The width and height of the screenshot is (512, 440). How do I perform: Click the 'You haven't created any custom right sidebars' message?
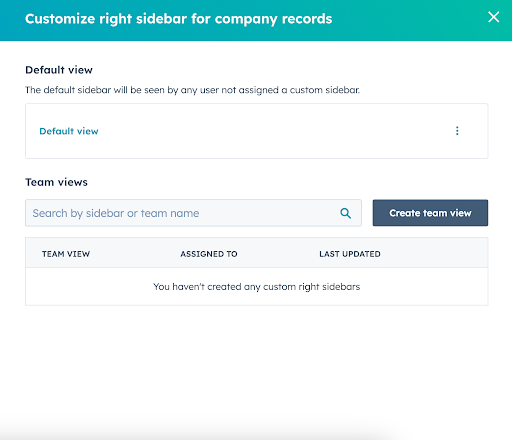[x=257, y=287]
